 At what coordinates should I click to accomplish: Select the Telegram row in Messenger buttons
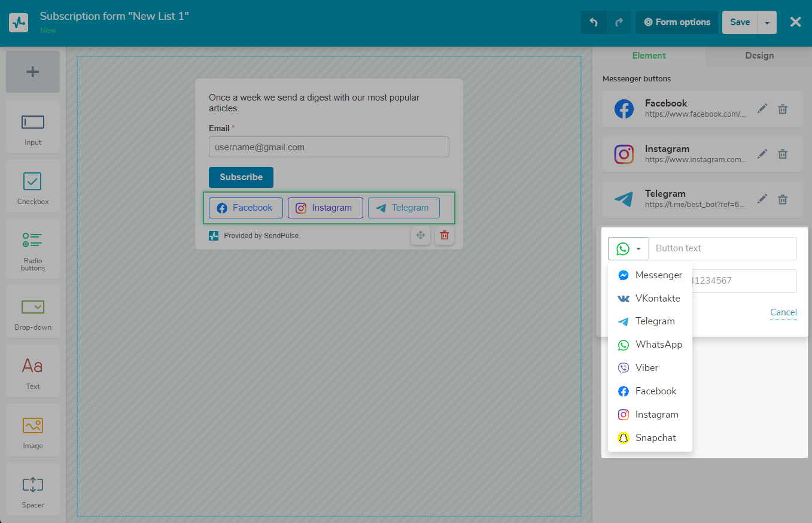(702, 199)
